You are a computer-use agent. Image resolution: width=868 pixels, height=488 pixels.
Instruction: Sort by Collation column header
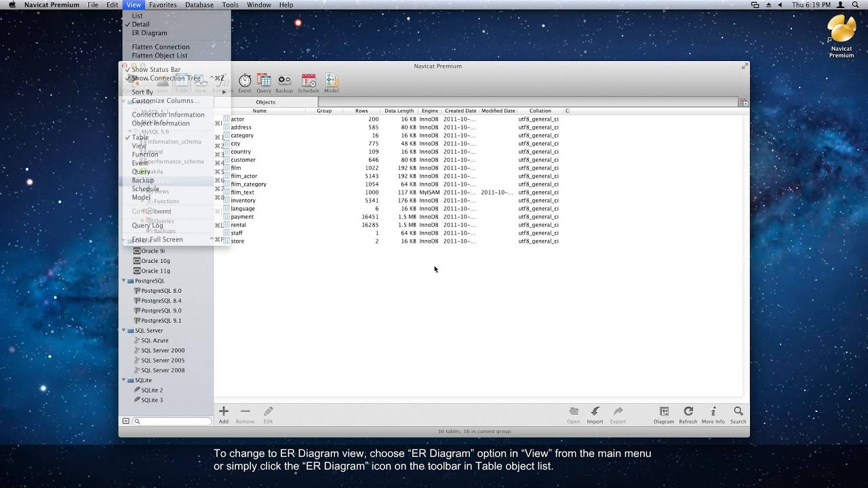coord(540,110)
